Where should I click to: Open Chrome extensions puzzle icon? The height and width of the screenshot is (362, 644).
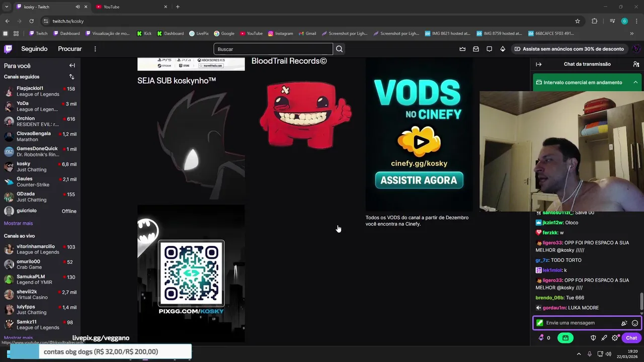pos(595,21)
